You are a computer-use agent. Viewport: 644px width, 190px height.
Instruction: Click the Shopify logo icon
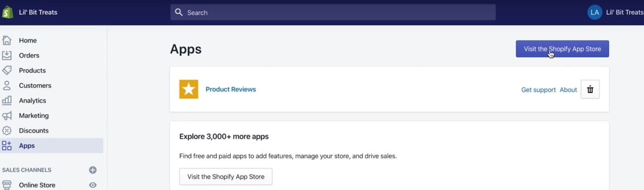point(7,12)
